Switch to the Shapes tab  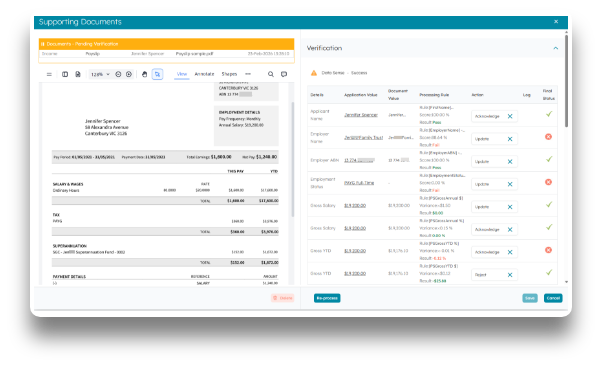(229, 74)
